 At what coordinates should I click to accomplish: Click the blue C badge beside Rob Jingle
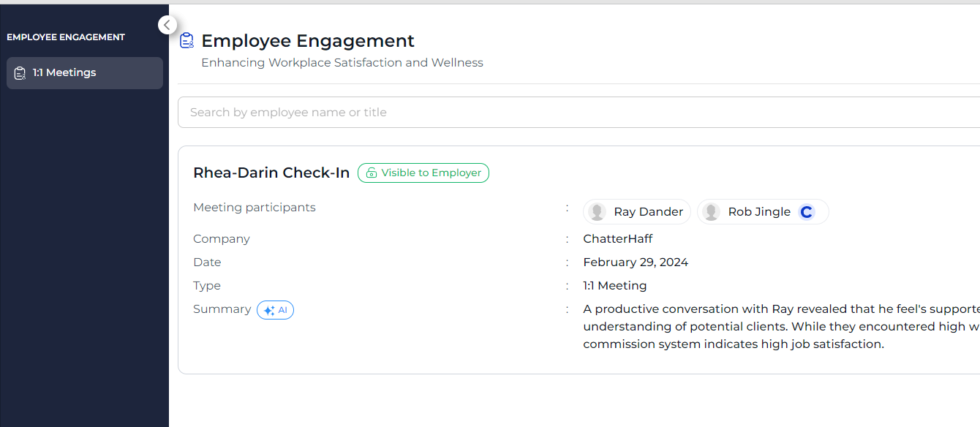(807, 212)
